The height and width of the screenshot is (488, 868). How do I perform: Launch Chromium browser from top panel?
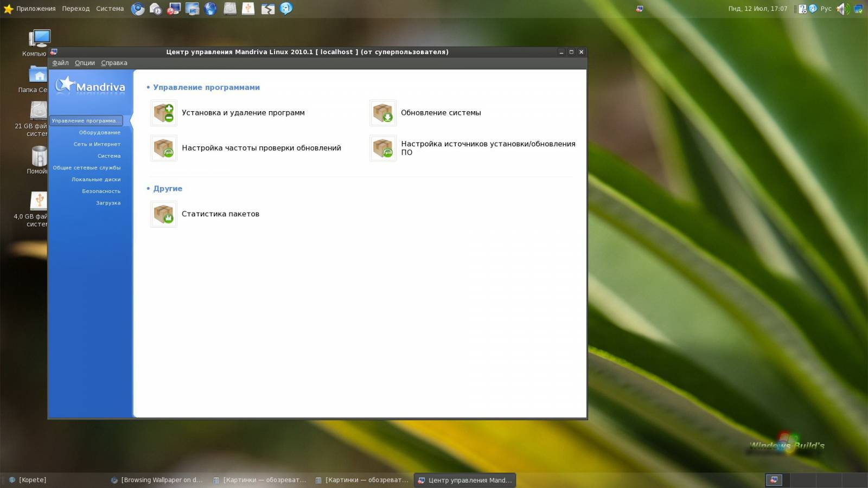tap(138, 9)
